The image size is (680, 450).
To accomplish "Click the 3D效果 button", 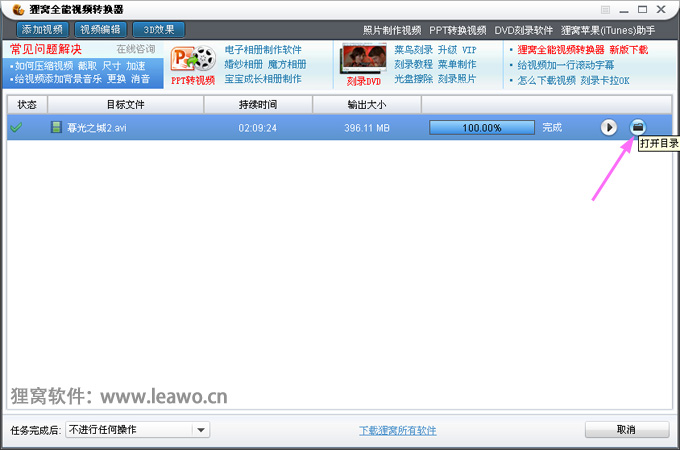I will click(159, 29).
